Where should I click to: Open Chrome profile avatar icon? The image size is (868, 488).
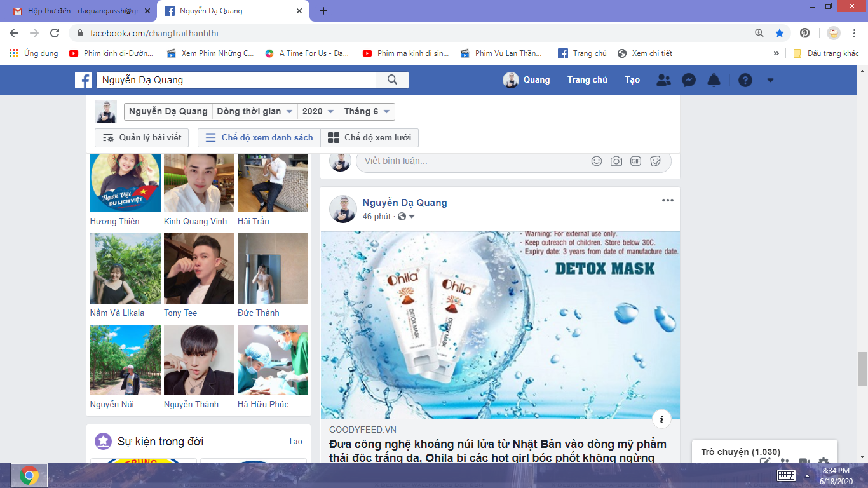pyautogui.click(x=833, y=33)
